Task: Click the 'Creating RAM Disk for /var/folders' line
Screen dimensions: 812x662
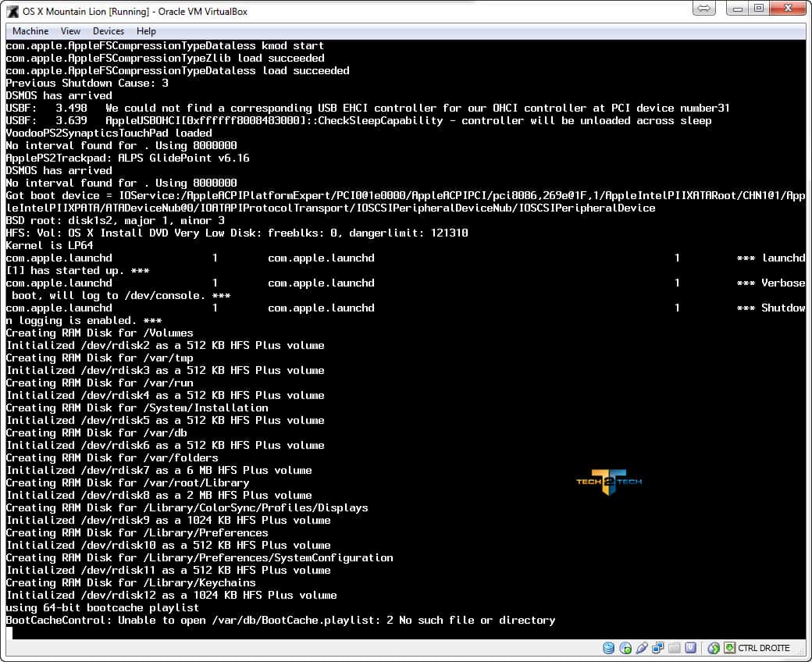Action: tap(112, 458)
